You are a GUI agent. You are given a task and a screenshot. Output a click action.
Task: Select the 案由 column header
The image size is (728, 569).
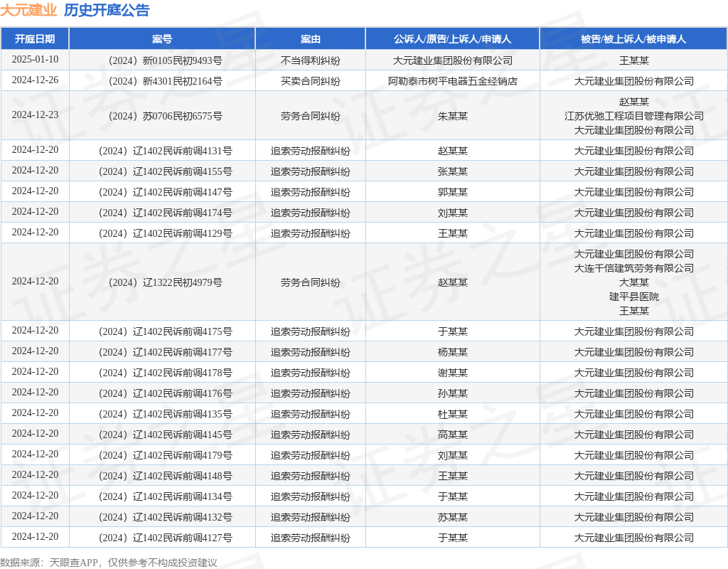point(310,39)
